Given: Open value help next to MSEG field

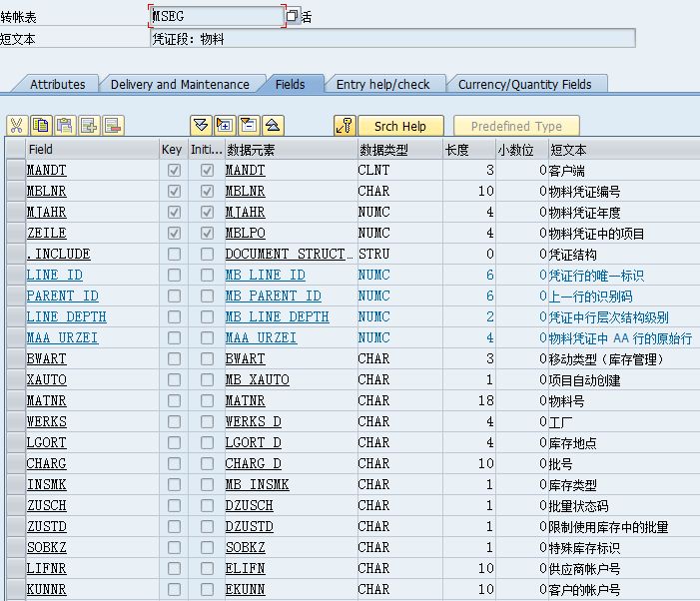Looking at the screenshot, I should coord(292,16).
